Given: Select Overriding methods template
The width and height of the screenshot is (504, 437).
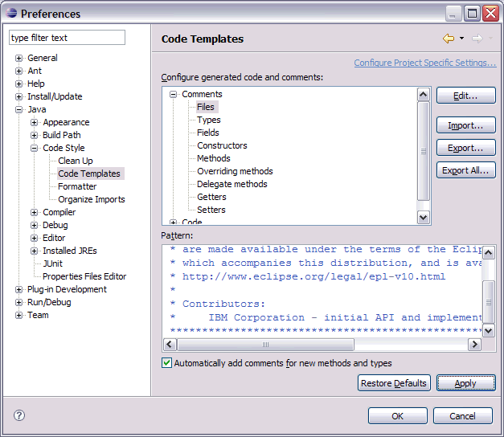Looking at the screenshot, I should (x=235, y=171).
